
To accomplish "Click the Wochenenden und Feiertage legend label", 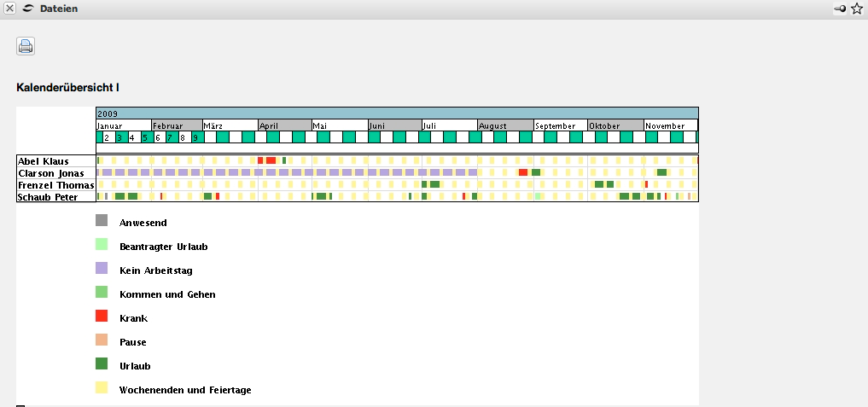I will click(x=185, y=390).
